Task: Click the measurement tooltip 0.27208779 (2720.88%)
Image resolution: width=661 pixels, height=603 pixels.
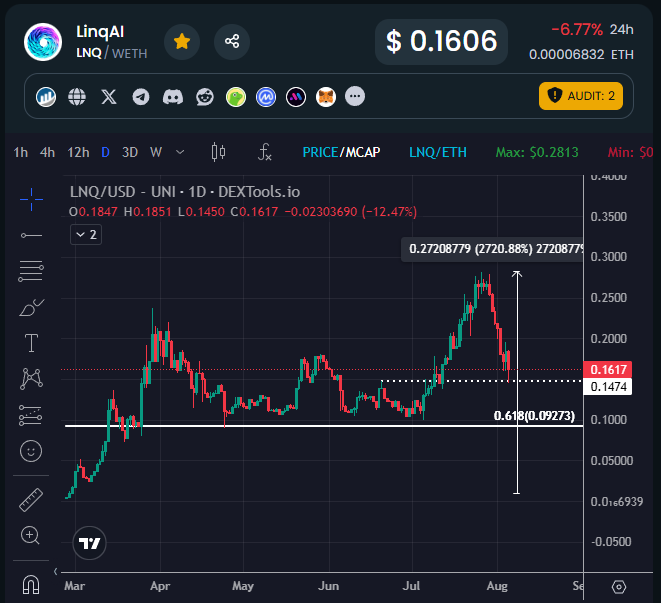Action: 492,249
